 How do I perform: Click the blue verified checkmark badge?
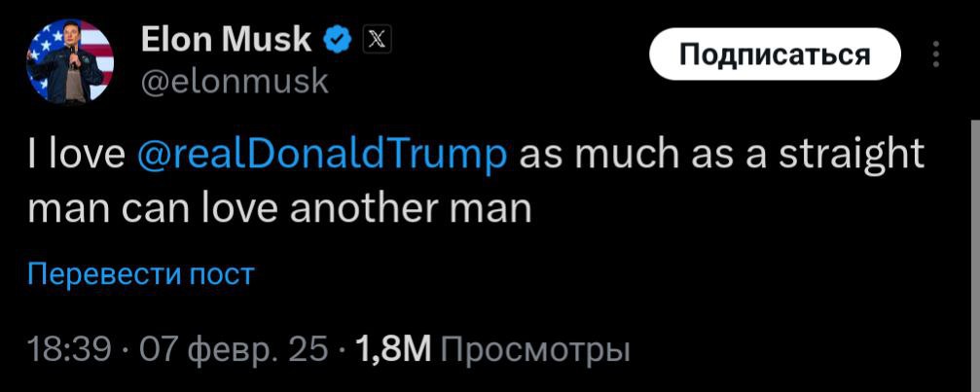[x=338, y=41]
